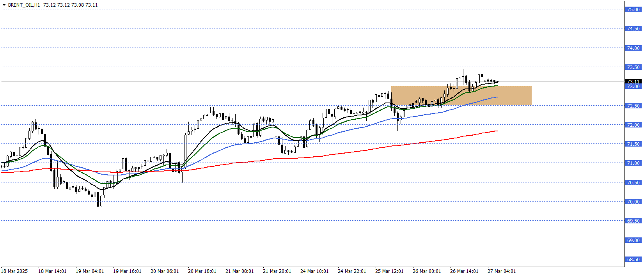Click the 26 Mar 14:01 time label
644x276 pixels.
pos(464,271)
